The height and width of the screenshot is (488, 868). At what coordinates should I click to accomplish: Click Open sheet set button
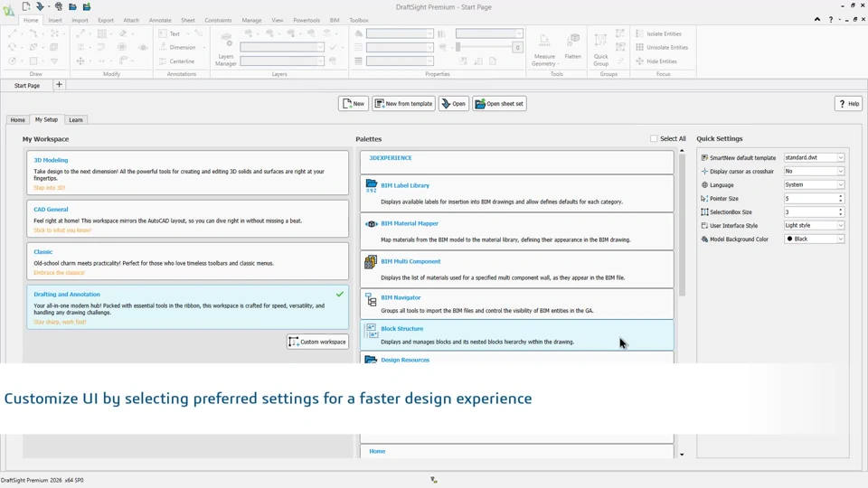(x=499, y=103)
